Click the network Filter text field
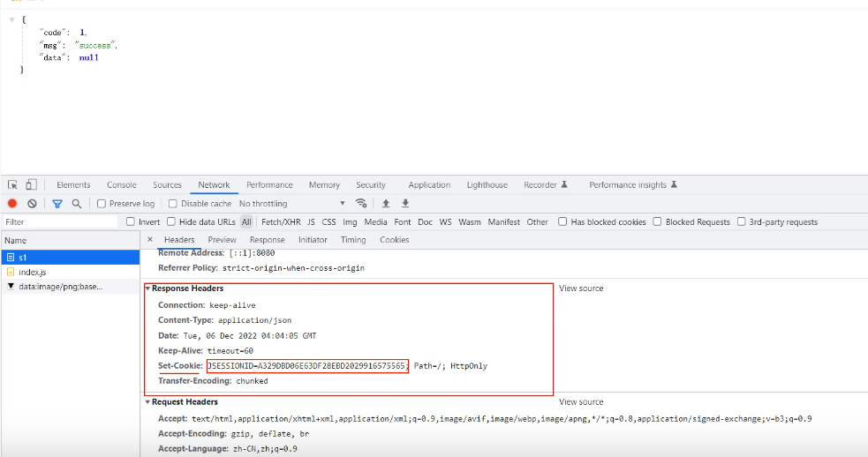This screenshot has height=457, width=868. click(x=60, y=221)
